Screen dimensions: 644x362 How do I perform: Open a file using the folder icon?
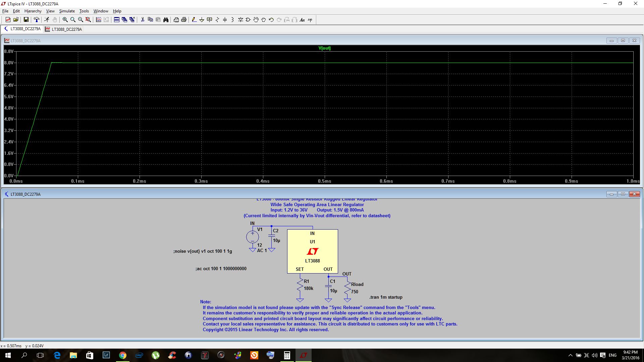tap(16, 20)
